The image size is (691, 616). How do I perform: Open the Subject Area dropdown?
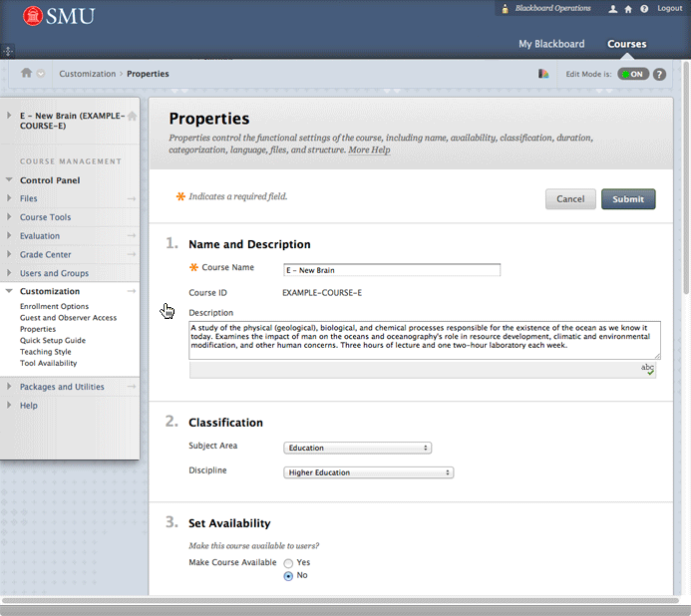(x=358, y=448)
